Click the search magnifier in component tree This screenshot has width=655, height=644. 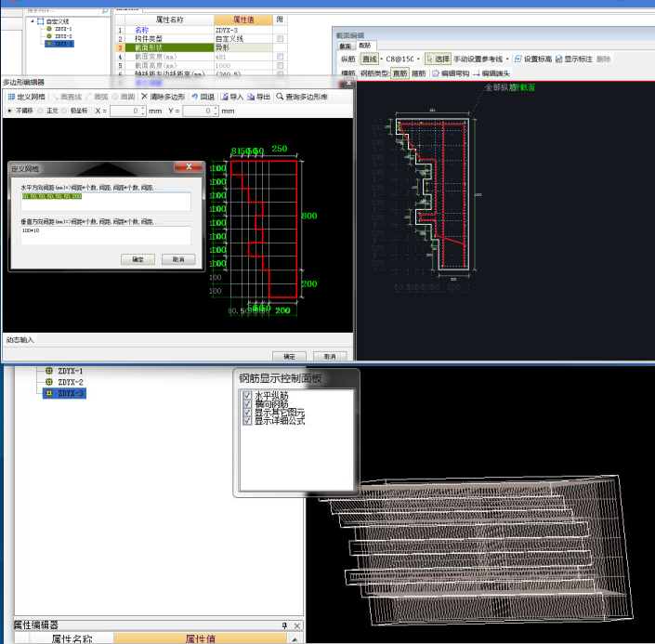coord(105,11)
